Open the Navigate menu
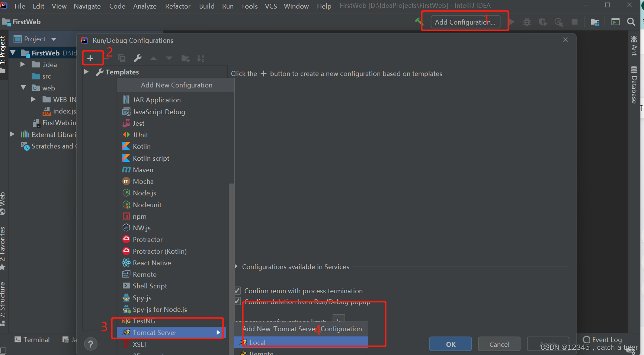644x355 pixels. click(87, 6)
